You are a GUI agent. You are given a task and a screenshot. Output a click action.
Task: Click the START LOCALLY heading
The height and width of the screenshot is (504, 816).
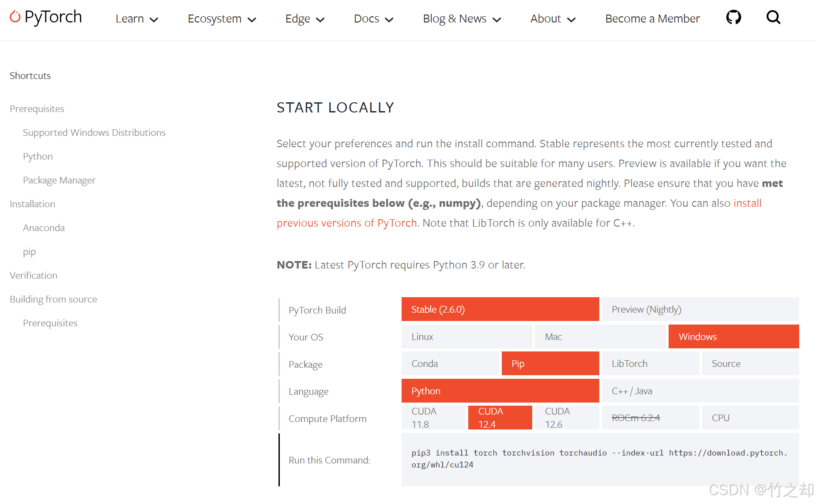click(x=335, y=108)
